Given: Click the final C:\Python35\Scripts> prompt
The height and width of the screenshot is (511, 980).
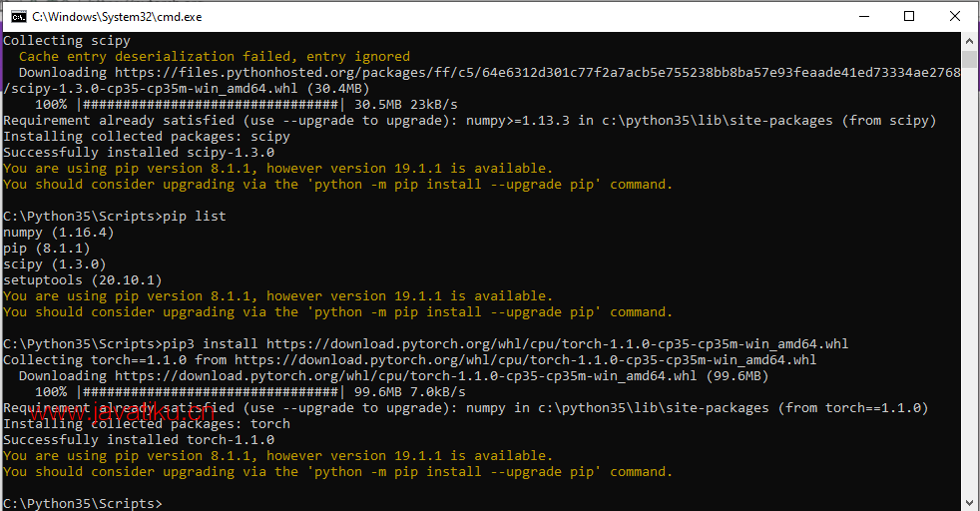Looking at the screenshot, I should pyautogui.click(x=83, y=503).
